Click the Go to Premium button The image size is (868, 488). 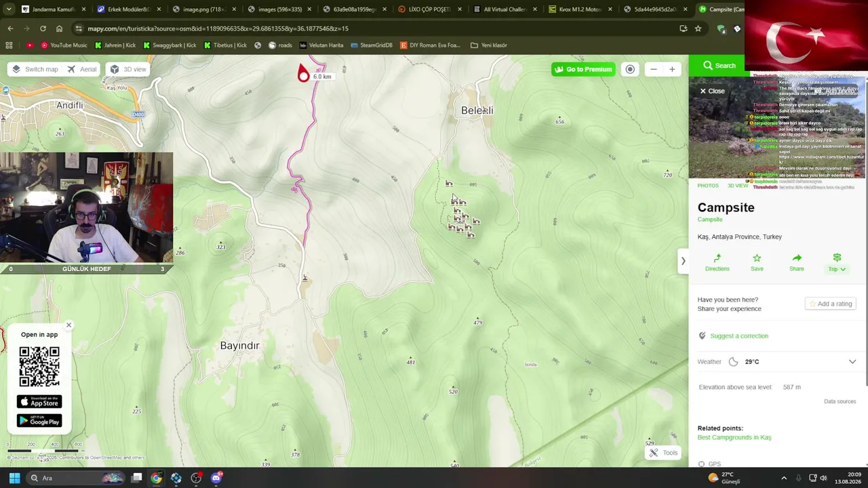[583, 69]
